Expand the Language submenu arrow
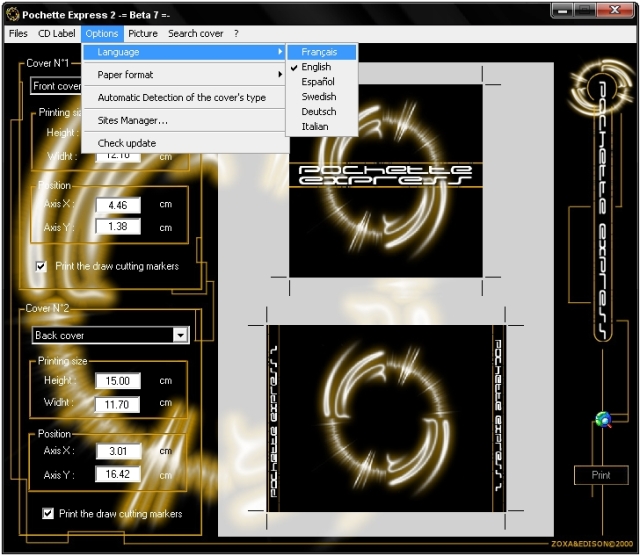 click(x=280, y=52)
